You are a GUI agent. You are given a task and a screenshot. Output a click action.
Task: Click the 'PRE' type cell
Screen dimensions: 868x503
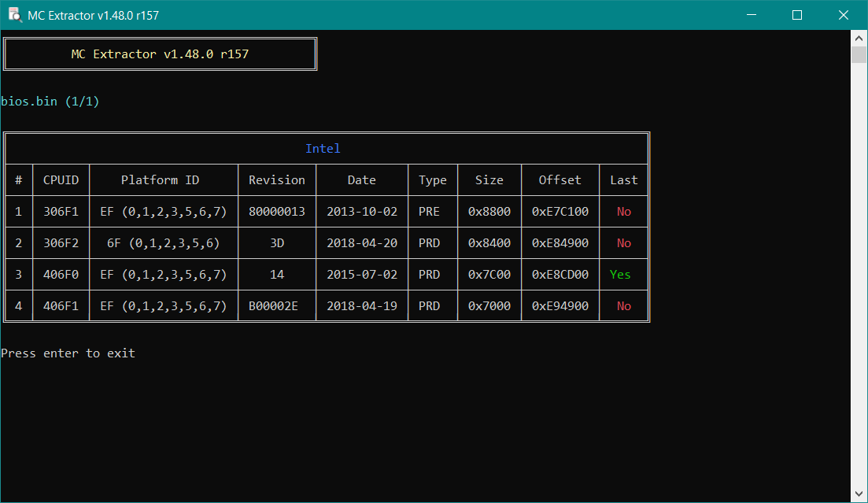[x=429, y=212]
